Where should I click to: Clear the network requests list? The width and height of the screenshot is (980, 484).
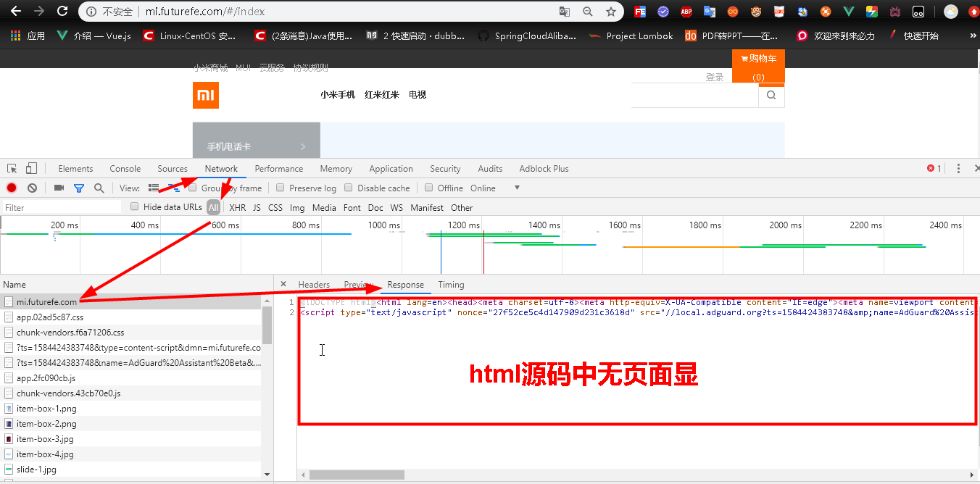[31, 188]
